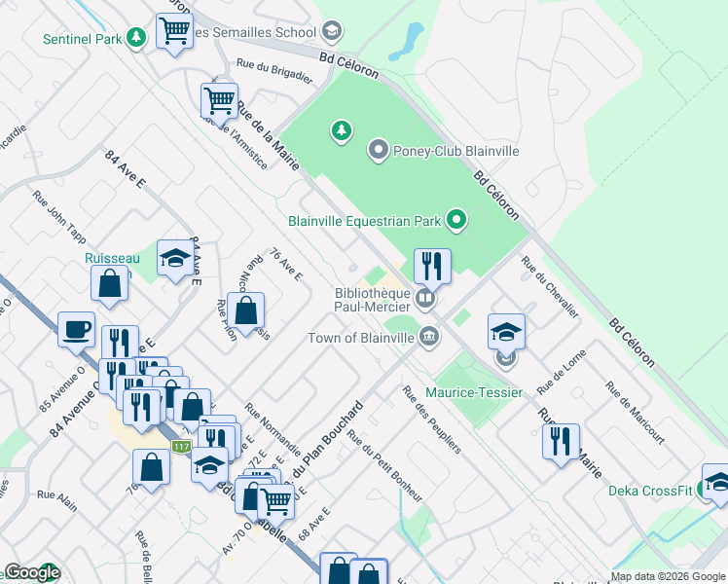
Task: Click the Town of Blainville label
Action: (361, 338)
